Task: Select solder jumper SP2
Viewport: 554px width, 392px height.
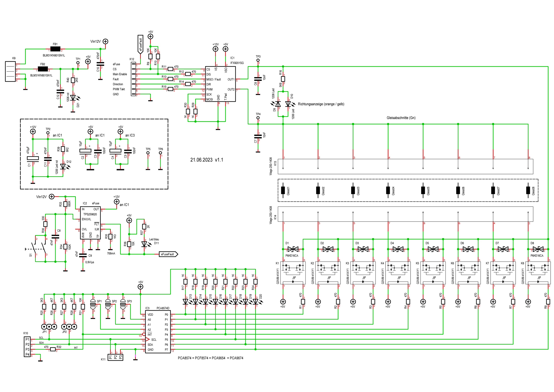Action: [x=108, y=304]
